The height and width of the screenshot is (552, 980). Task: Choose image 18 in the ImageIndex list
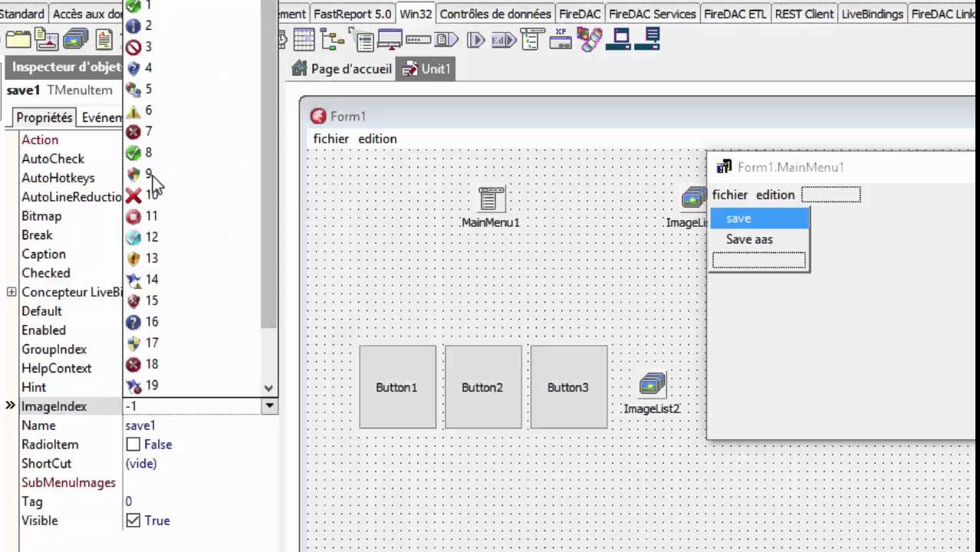point(192,364)
